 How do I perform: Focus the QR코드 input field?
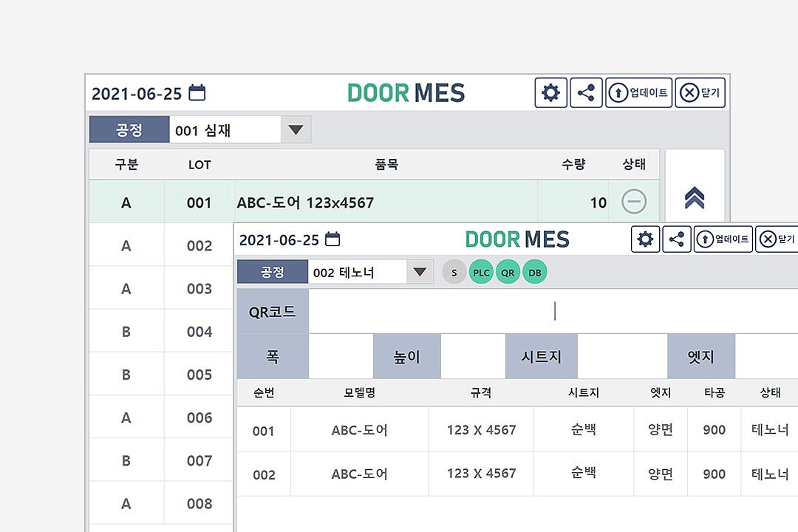553,311
